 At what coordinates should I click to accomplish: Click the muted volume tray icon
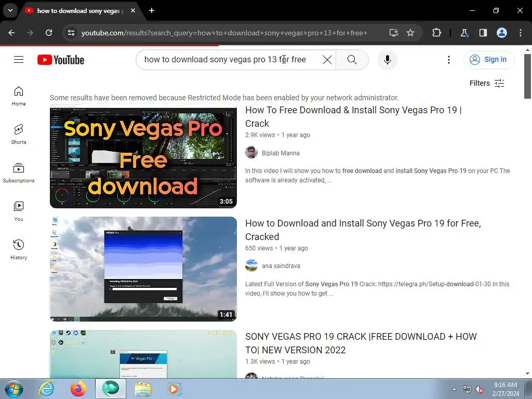point(480,390)
